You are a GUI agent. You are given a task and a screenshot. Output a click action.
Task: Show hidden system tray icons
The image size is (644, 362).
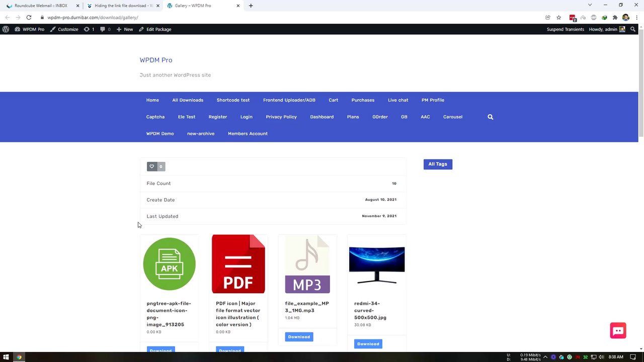[545, 357]
